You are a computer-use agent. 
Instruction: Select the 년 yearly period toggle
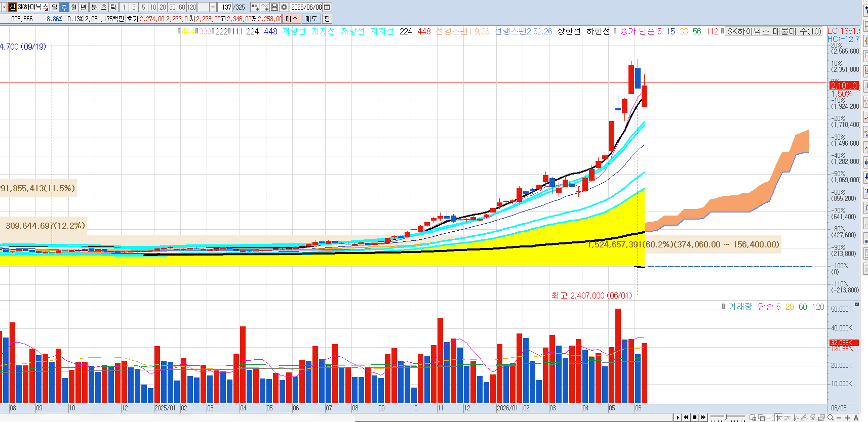83,7
